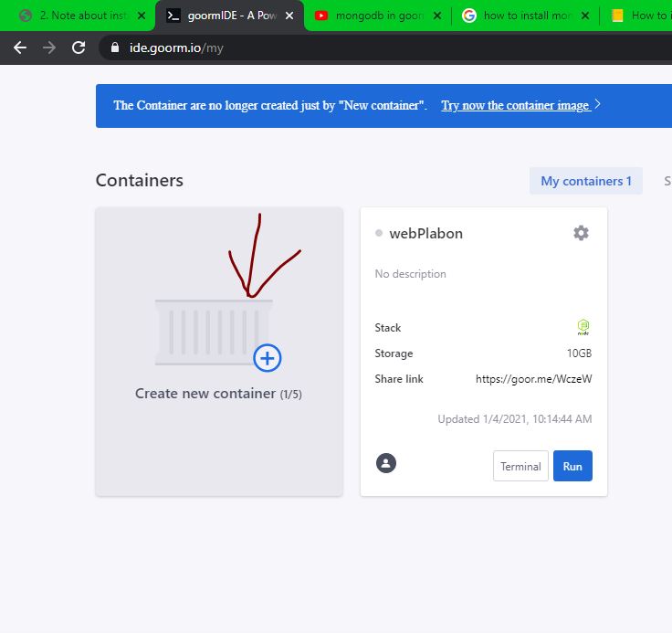Click the 'webPlabon' container name
The image size is (672, 633).
click(426, 233)
